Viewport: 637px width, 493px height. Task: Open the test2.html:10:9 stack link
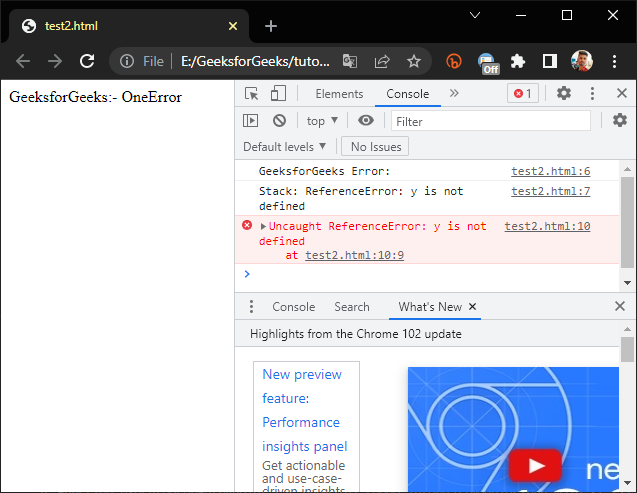[x=355, y=255]
